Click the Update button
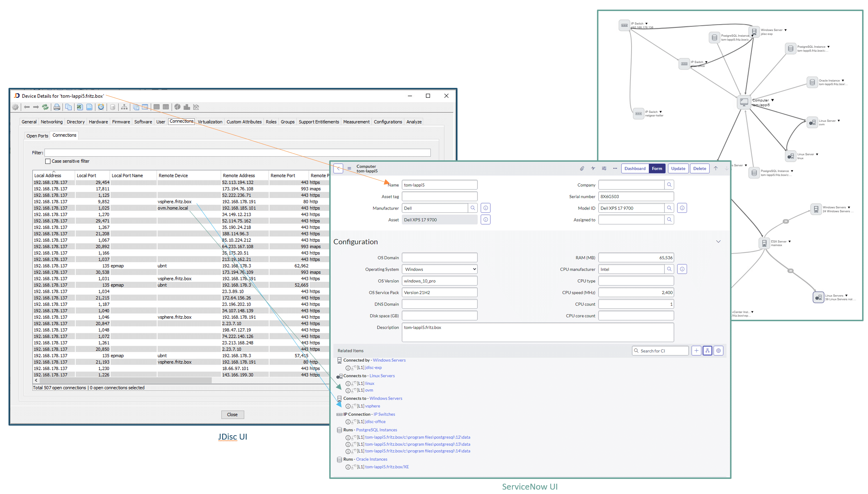 [678, 168]
